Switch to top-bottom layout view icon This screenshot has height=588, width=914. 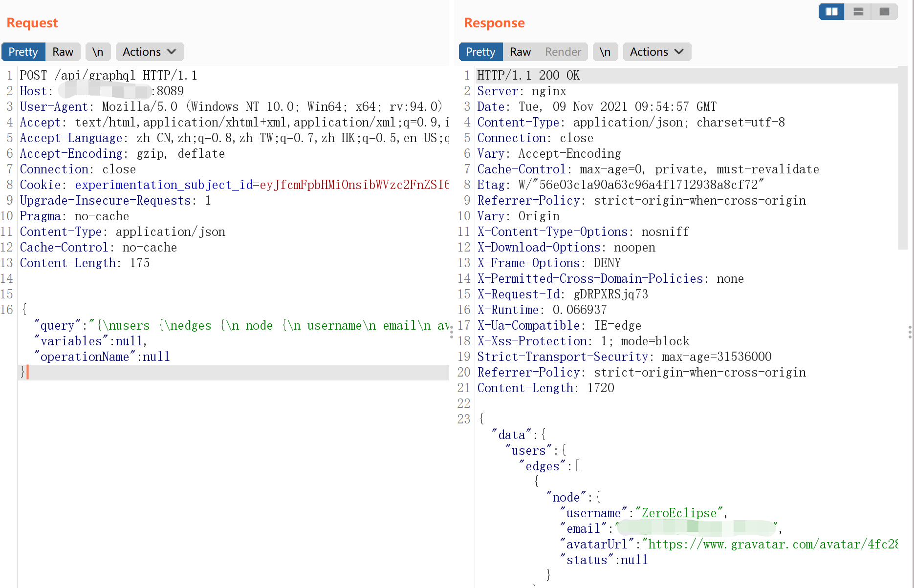pos(858,12)
